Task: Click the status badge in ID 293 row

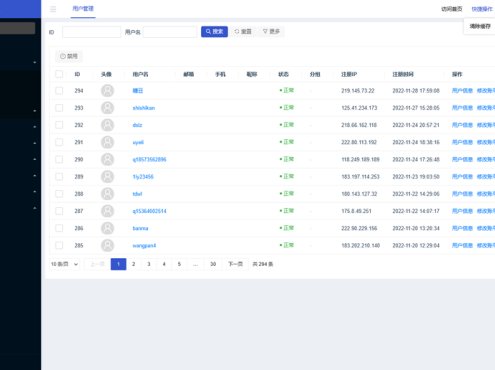Action: pyautogui.click(x=287, y=108)
